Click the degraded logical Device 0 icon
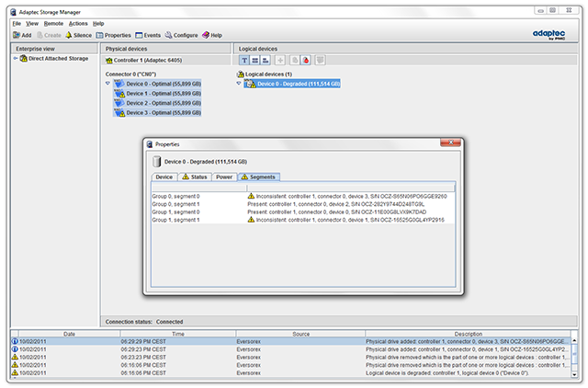Screen dimensions: 588x388 click(250, 84)
